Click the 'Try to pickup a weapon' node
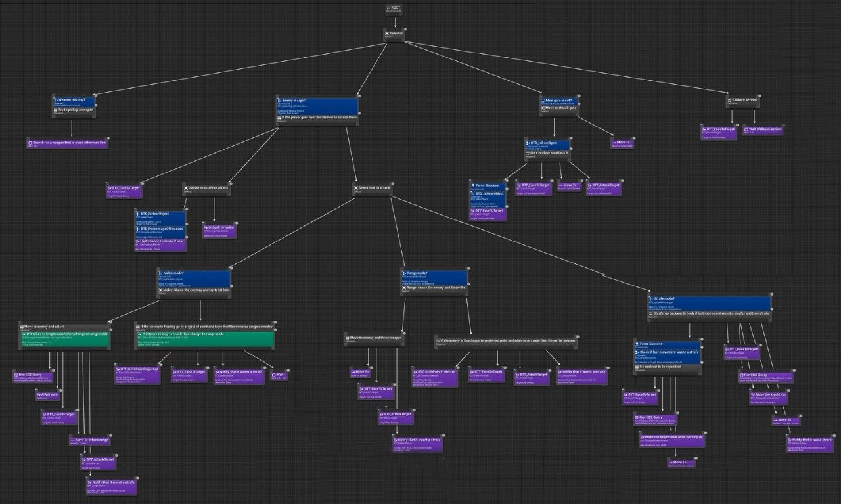The width and height of the screenshot is (841, 504). coord(74,112)
